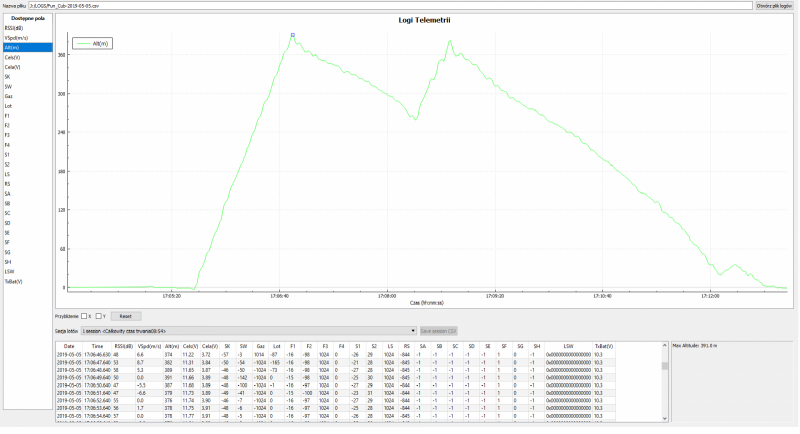
Task: Click the max altitude marker on the graph
Action: pyautogui.click(x=292, y=35)
